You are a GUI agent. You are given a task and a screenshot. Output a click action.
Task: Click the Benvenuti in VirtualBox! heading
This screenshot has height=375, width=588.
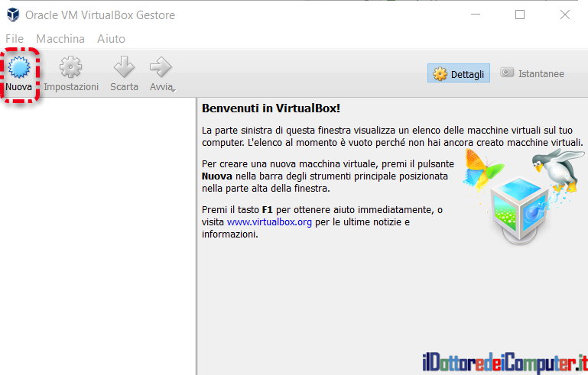pos(271,108)
